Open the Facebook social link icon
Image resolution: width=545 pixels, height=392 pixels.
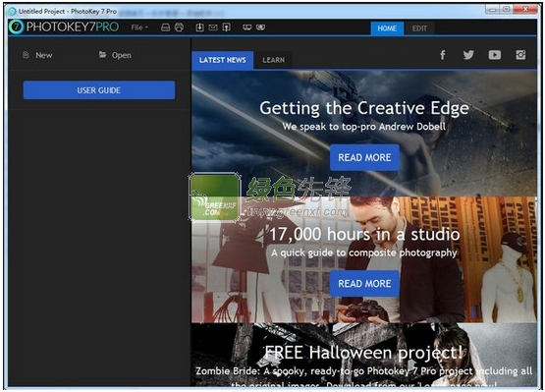[x=443, y=55]
